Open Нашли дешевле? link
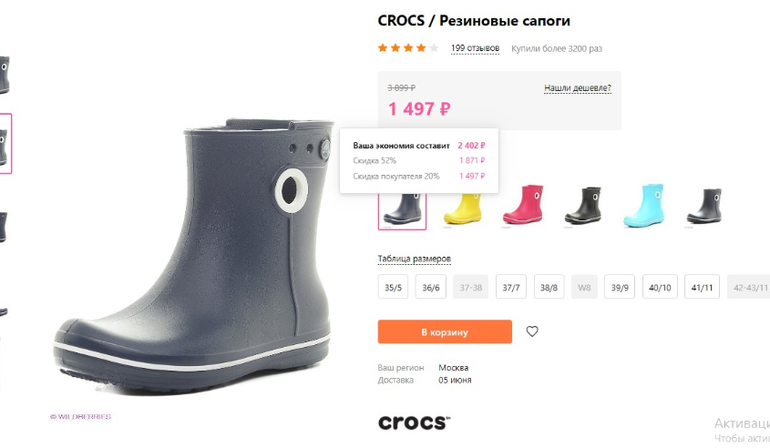This screenshot has width=770, height=448. click(578, 88)
